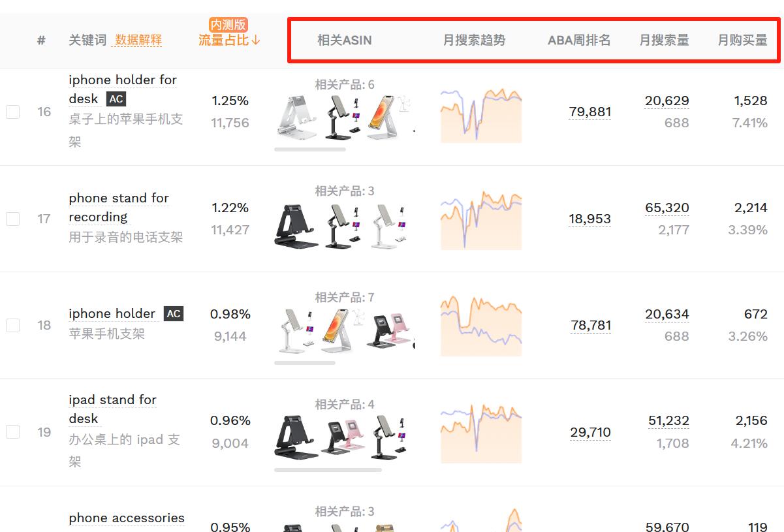784x532 pixels.
Task: Select the checkbox for row 19
Action: [x=12, y=431]
